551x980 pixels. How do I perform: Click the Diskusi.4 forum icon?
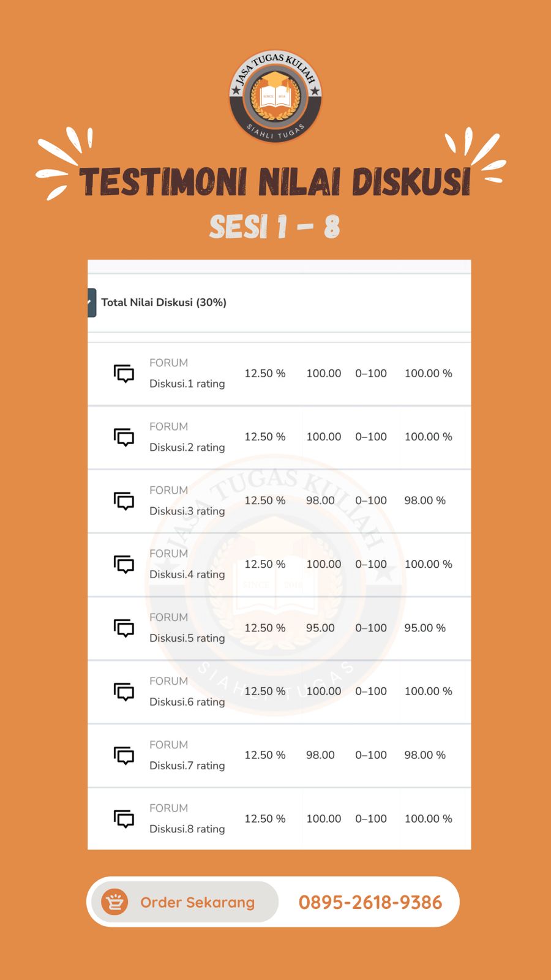pos(124,565)
